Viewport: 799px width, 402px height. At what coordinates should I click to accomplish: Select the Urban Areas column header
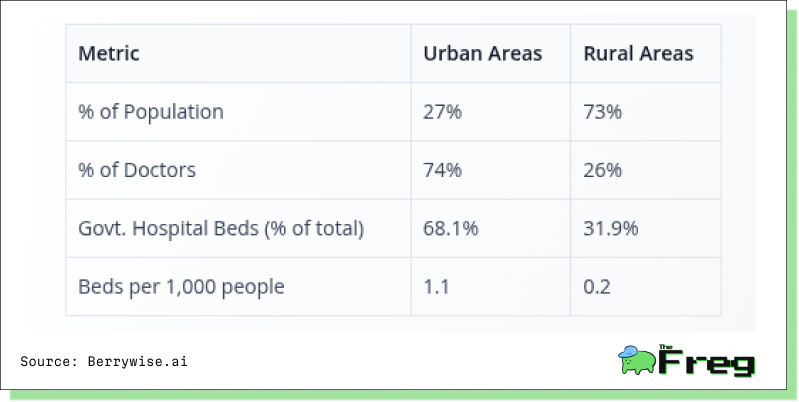click(x=483, y=53)
